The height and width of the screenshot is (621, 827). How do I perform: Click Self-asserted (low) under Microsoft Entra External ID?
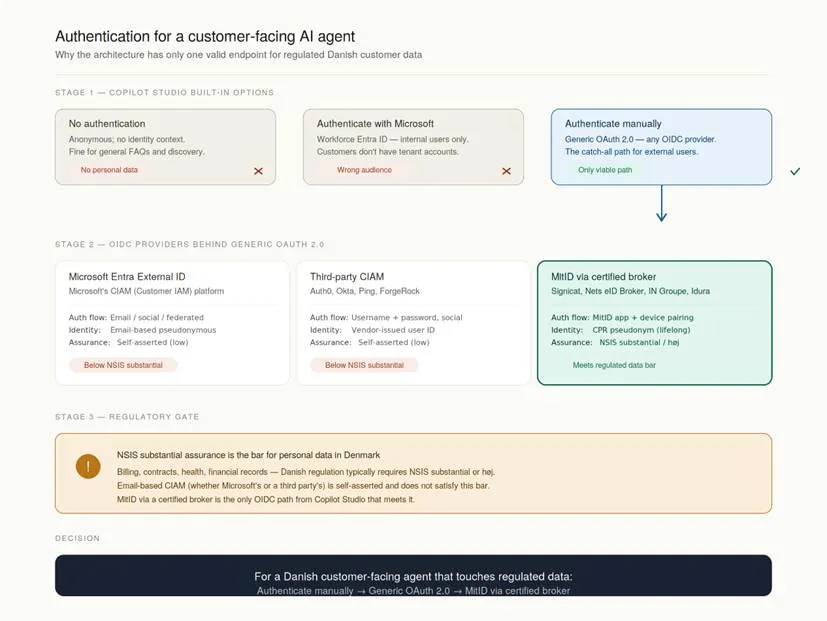point(152,342)
